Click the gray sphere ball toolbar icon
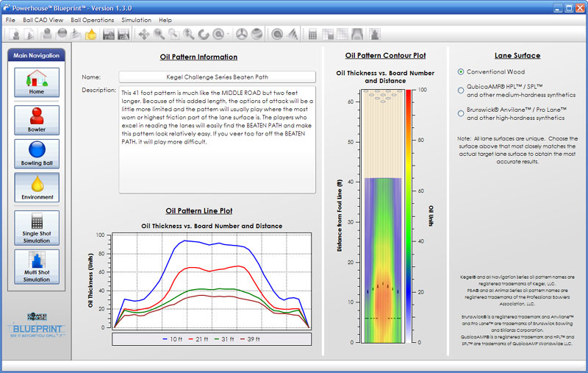This screenshot has width=588, height=373. pyautogui.click(x=62, y=35)
